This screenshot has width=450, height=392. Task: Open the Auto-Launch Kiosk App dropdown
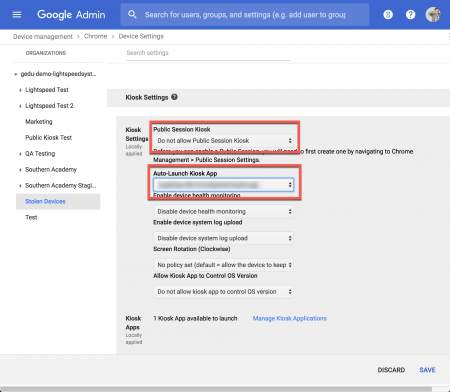[223, 185]
